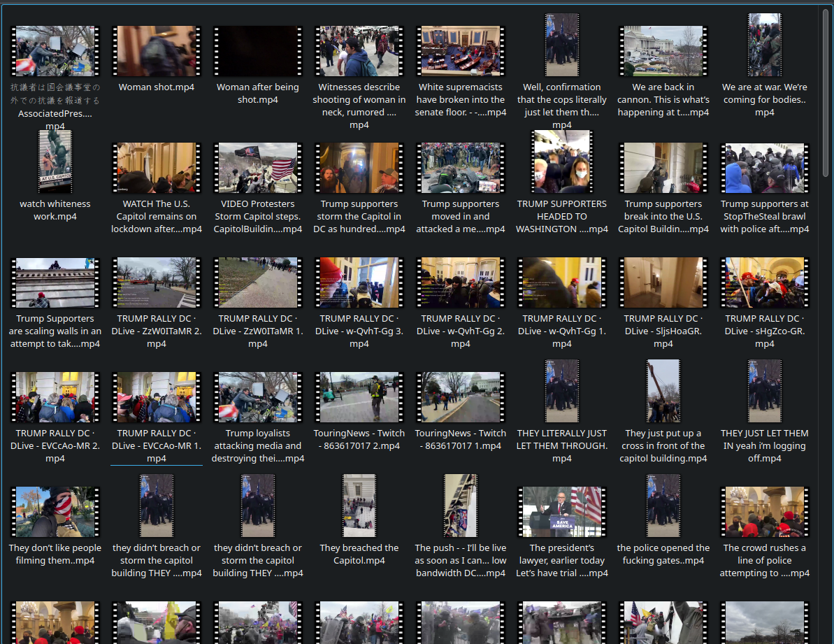Click the 'Woman after being shot.mp4' filename

pyautogui.click(x=258, y=93)
